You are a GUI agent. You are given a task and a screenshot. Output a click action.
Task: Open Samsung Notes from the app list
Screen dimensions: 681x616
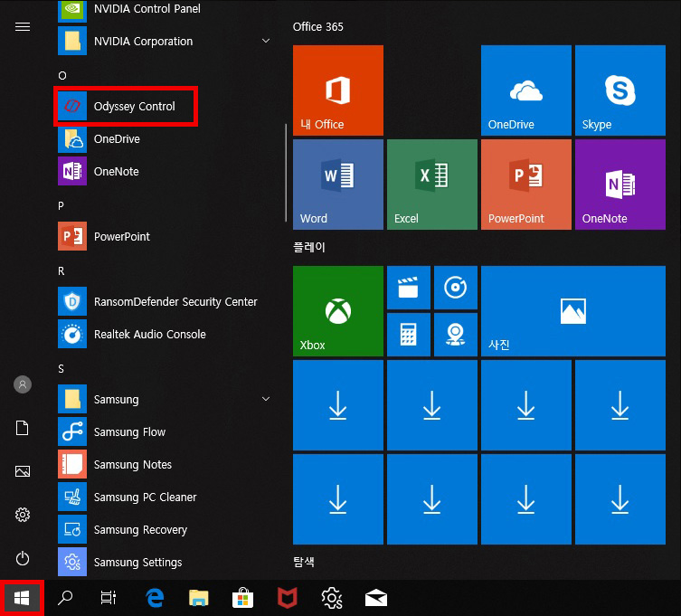(x=132, y=465)
